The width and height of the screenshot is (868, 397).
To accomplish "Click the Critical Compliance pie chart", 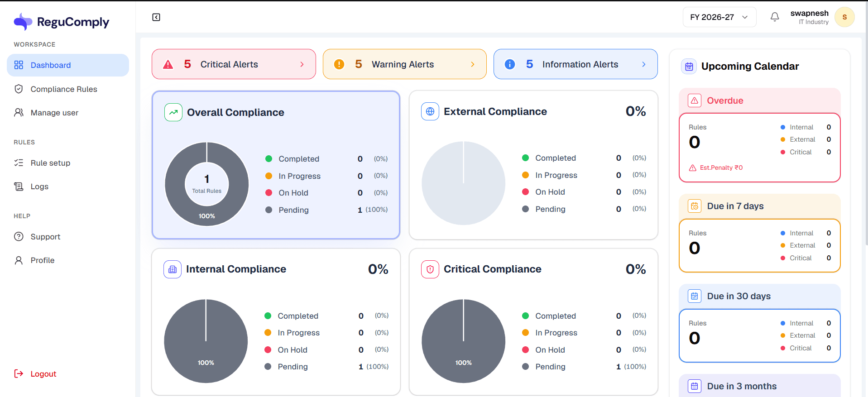I will click(464, 341).
